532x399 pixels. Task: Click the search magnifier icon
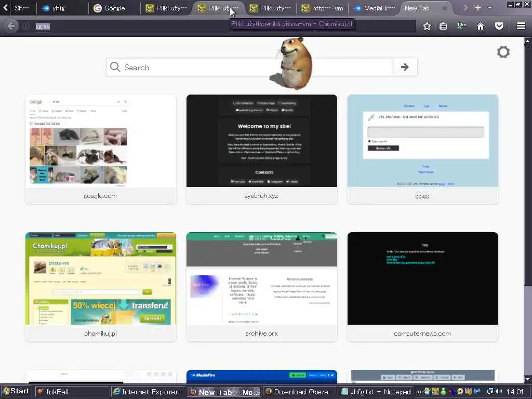115,67
